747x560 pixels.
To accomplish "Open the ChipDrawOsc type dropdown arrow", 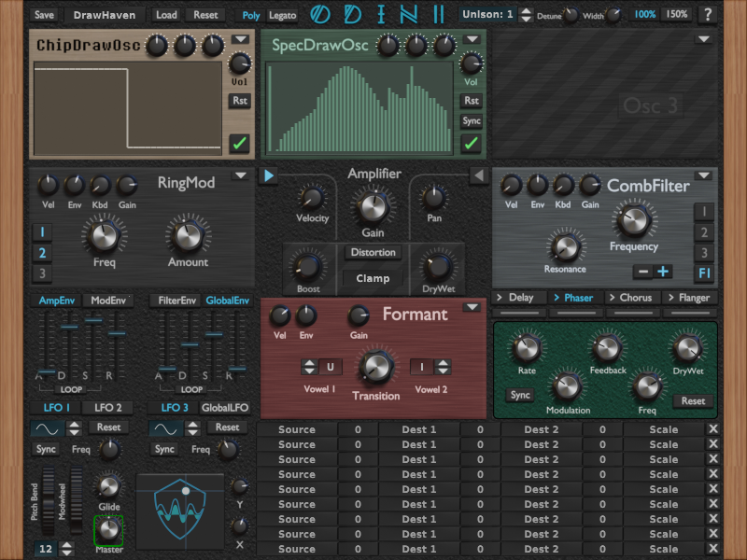I will 240,39.
